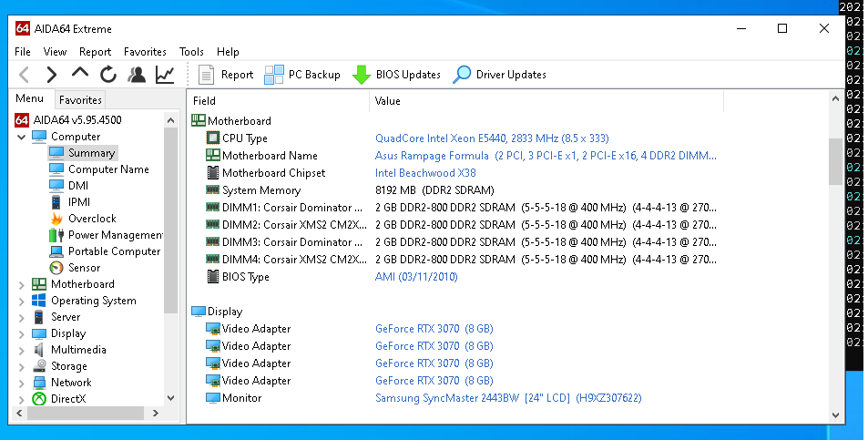The width and height of the screenshot is (868, 440).
Task: Expand the Server tree node
Action: [x=22, y=317]
